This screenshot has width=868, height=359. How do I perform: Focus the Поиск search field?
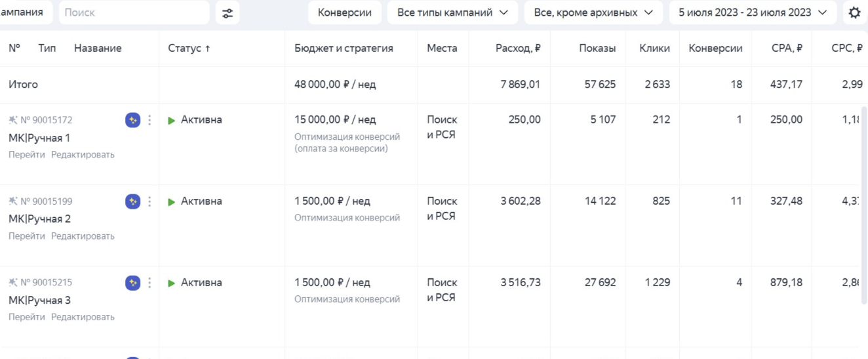(x=134, y=12)
